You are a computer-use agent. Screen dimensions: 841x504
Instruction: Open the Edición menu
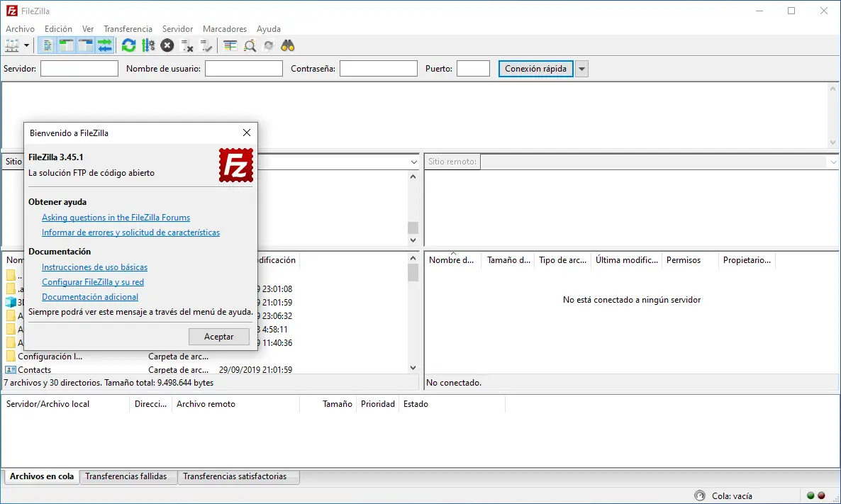58,29
